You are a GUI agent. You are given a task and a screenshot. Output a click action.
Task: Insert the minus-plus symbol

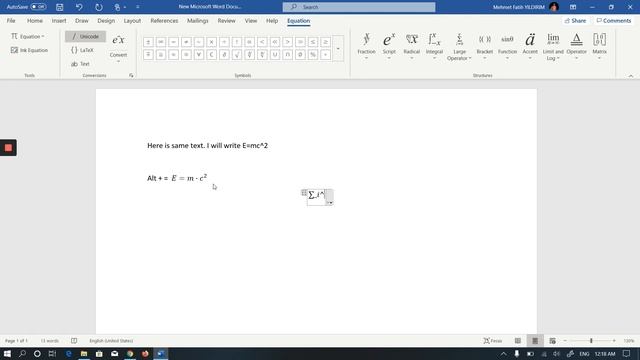click(148, 55)
